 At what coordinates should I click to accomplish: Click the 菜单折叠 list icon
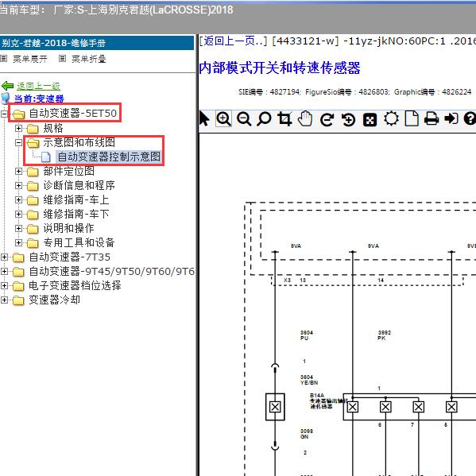[62, 58]
